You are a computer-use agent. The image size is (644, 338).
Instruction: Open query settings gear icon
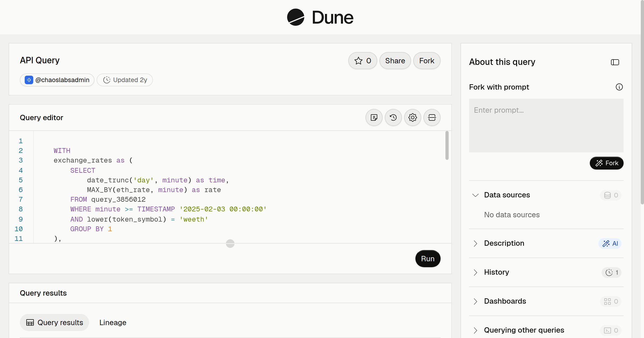click(412, 117)
